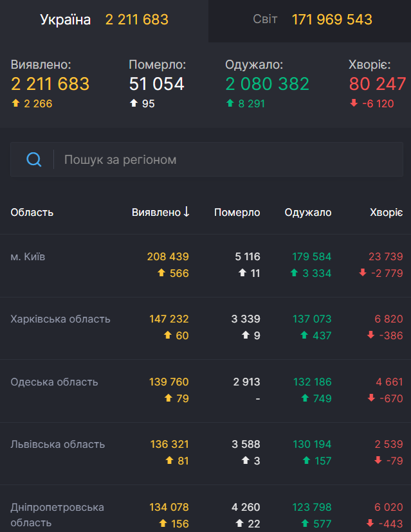This screenshot has width=411, height=532.
Task: Sort table by Одужало column
Action: click(x=308, y=213)
